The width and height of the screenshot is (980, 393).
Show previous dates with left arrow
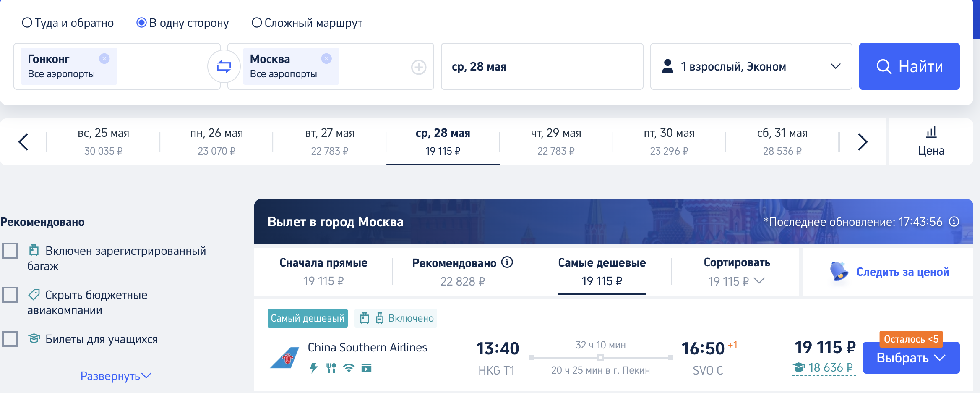23,142
